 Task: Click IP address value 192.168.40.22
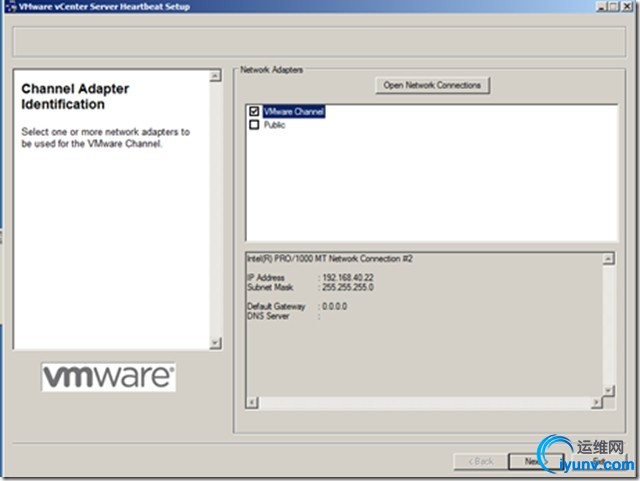[348, 278]
